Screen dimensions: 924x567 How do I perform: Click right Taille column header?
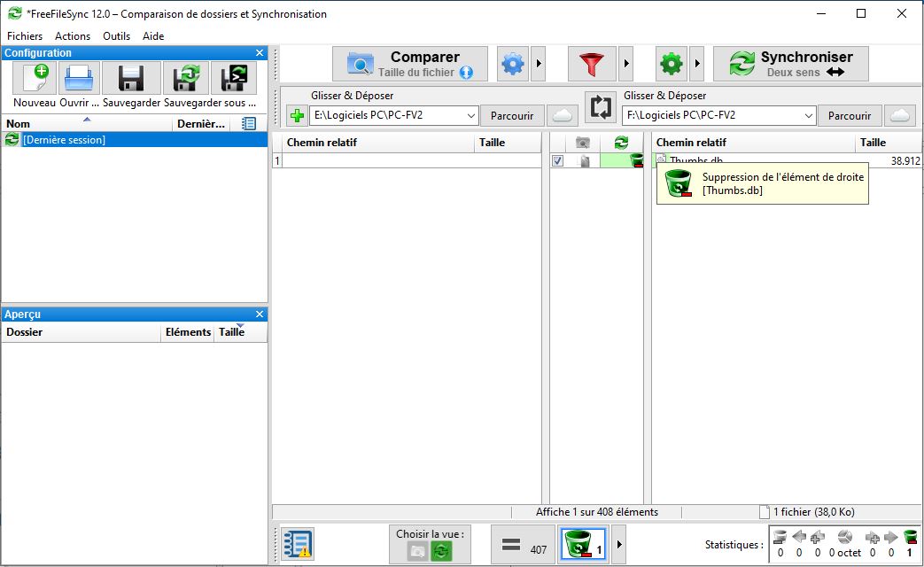[x=888, y=143]
